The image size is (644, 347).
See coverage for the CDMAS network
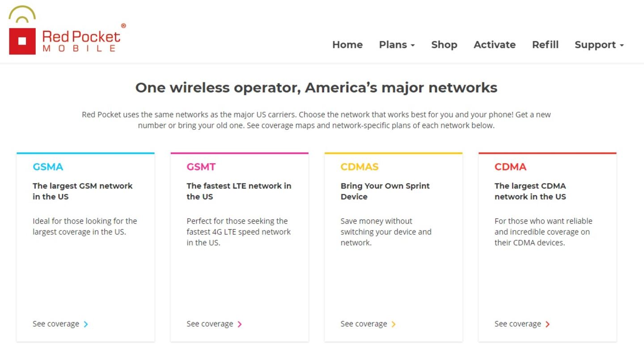click(x=364, y=324)
